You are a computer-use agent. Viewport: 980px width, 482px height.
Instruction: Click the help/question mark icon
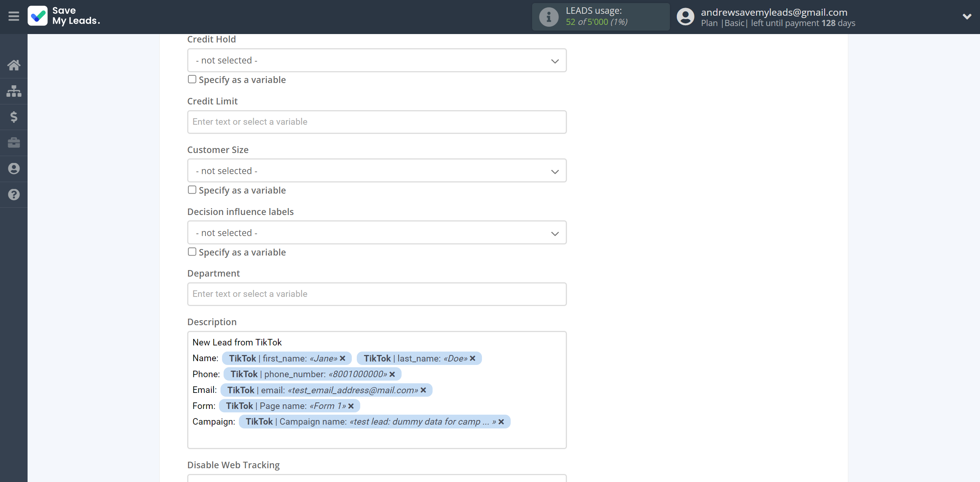point(13,194)
